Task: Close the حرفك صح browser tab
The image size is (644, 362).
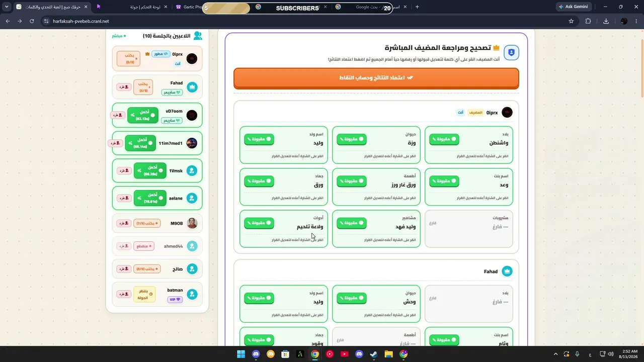Action: click(x=86, y=7)
